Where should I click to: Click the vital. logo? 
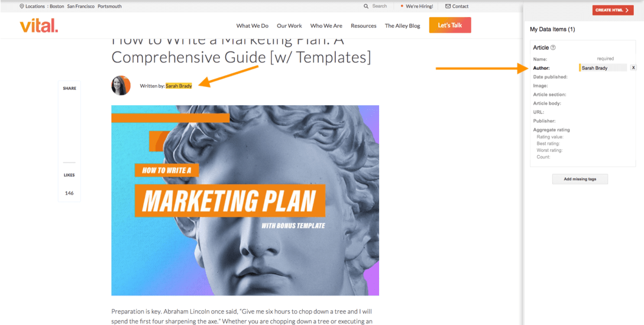click(39, 25)
